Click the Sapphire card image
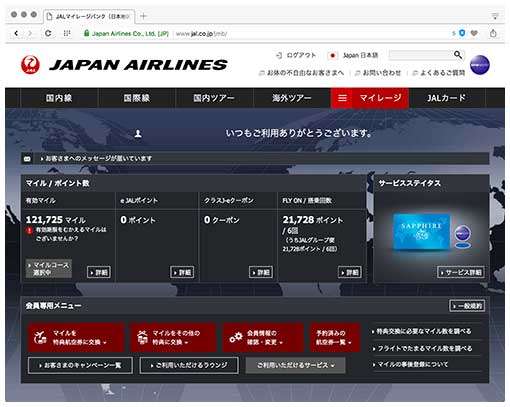510x407 pixels. pos(422,232)
